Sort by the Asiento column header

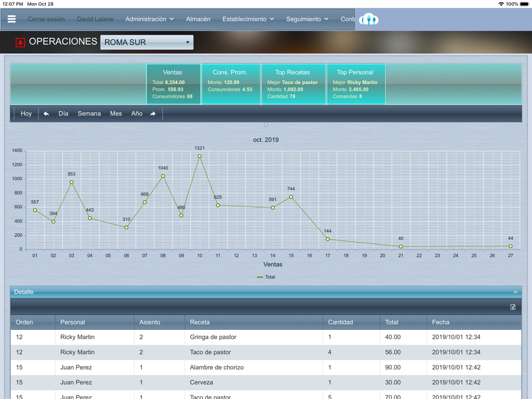[x=160, y=322]
